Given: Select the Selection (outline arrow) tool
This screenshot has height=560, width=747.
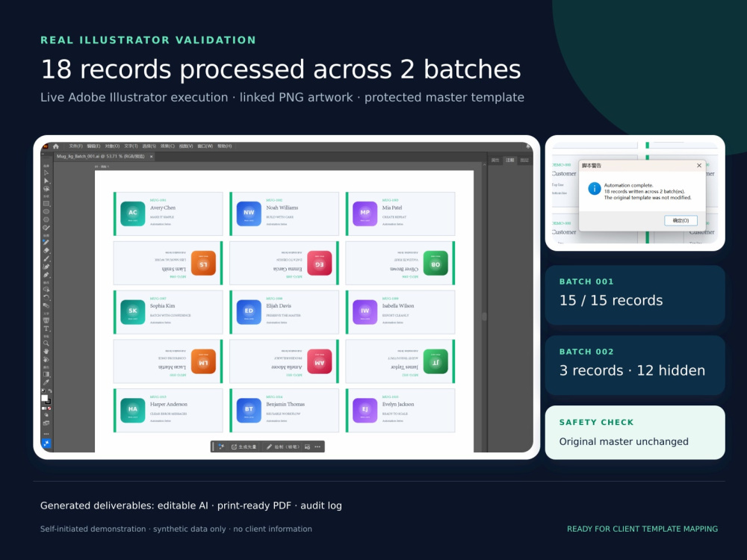Looking at the screenshot, I should click(46, 173).
